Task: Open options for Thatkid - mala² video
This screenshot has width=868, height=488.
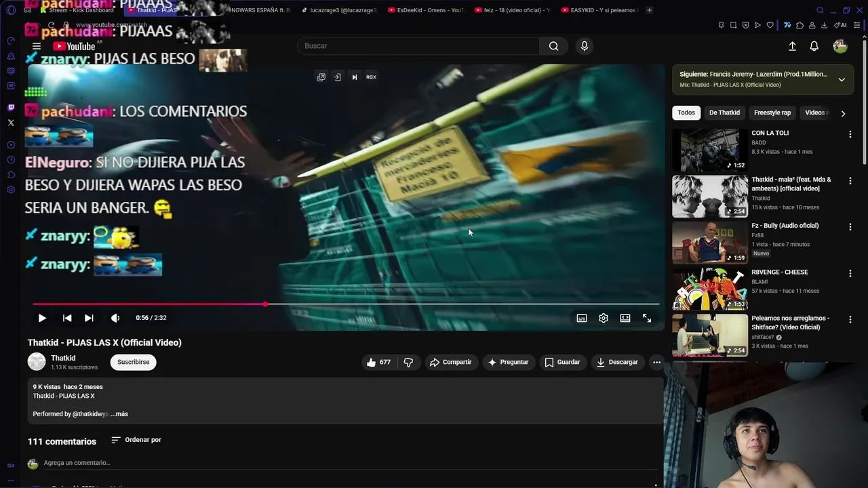Action: click(850, 181)
